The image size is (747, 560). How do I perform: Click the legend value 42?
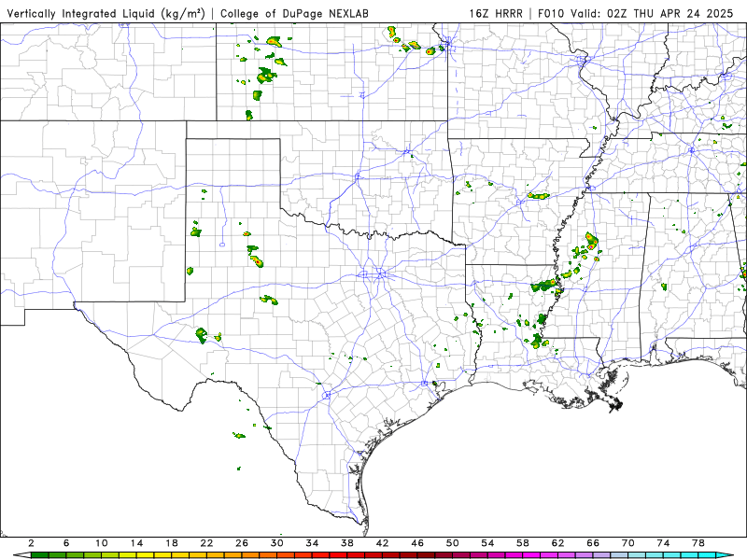point(383,543)
